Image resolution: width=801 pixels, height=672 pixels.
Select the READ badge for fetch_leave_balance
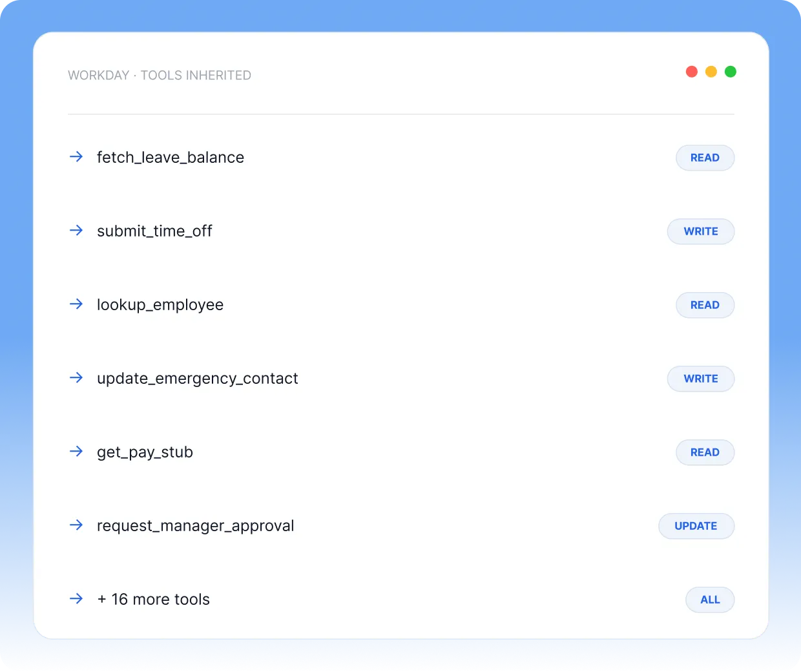pyautogui.click(x=705, y=158)
